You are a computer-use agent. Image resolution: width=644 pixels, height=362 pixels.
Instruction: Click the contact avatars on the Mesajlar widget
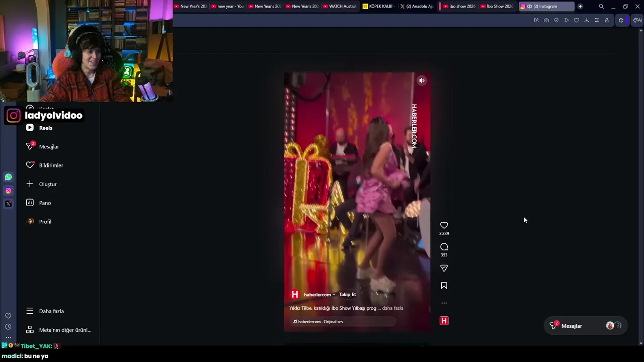click(614, 326)
